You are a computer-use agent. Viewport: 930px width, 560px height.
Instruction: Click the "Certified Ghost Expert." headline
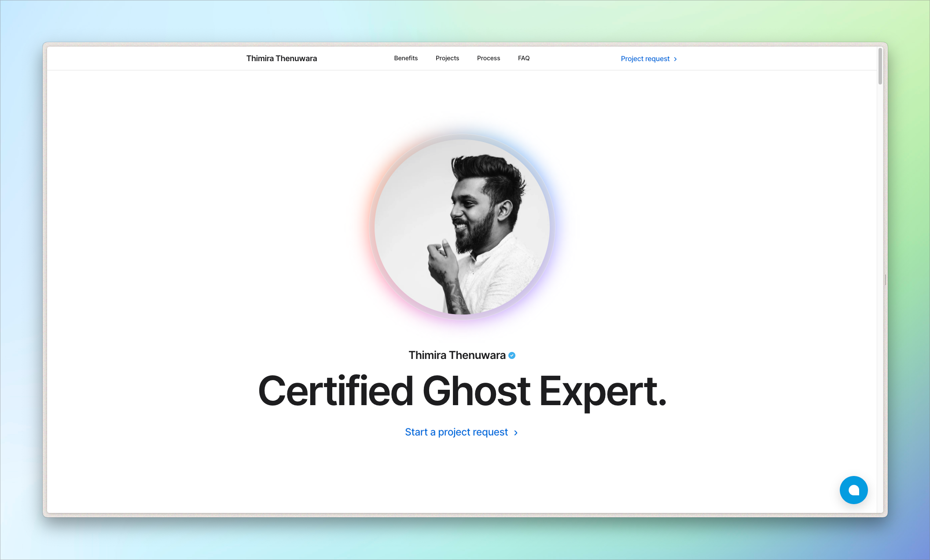(463, 391)
